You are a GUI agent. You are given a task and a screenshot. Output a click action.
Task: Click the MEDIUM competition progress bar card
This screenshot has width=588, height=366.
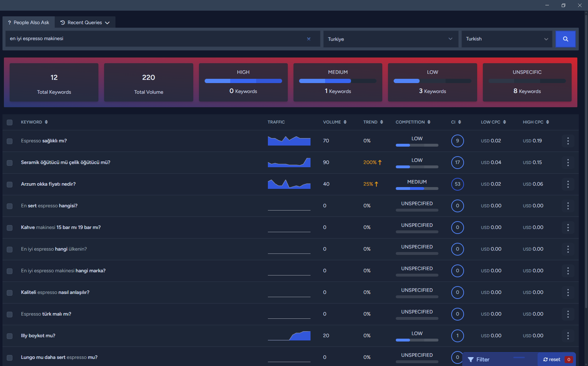pyautogui.click(x=338, y=82)
